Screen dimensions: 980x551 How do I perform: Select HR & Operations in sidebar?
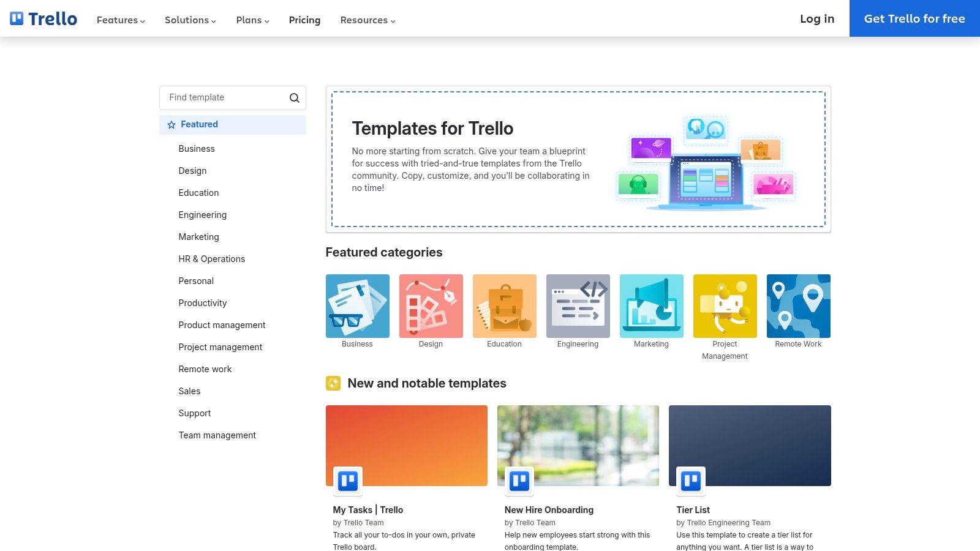(212, 259)
